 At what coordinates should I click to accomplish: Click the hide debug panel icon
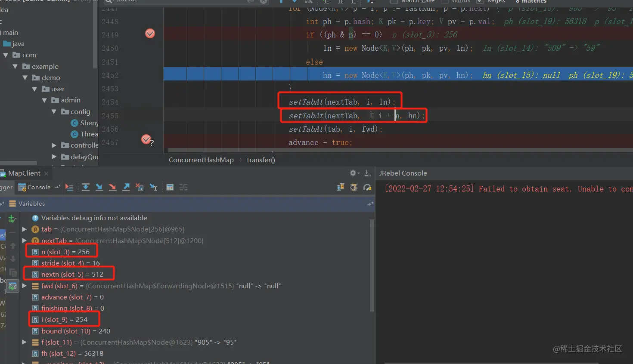pyautogui.click(x=367, y=173)
